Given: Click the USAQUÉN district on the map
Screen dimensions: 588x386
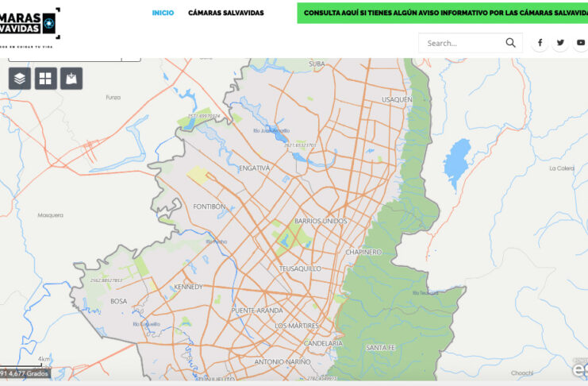Looking at the screenshot, I should [x=397, y=99].
